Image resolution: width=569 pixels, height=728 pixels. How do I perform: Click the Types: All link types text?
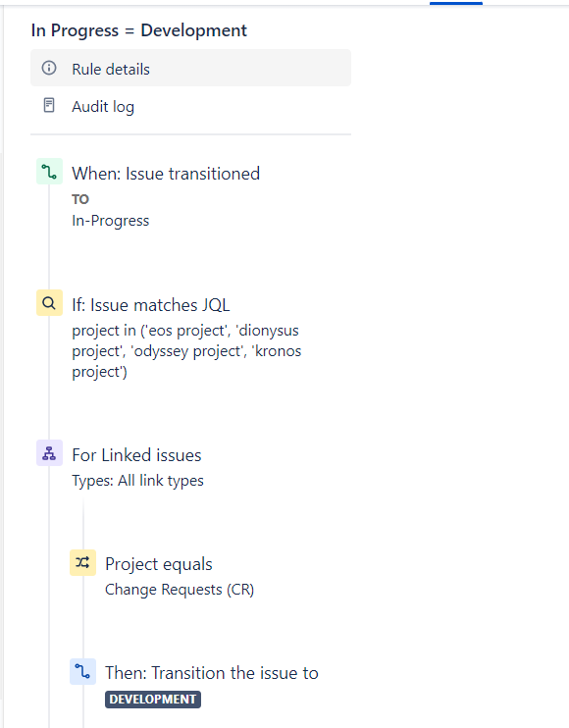pos(138,481)
